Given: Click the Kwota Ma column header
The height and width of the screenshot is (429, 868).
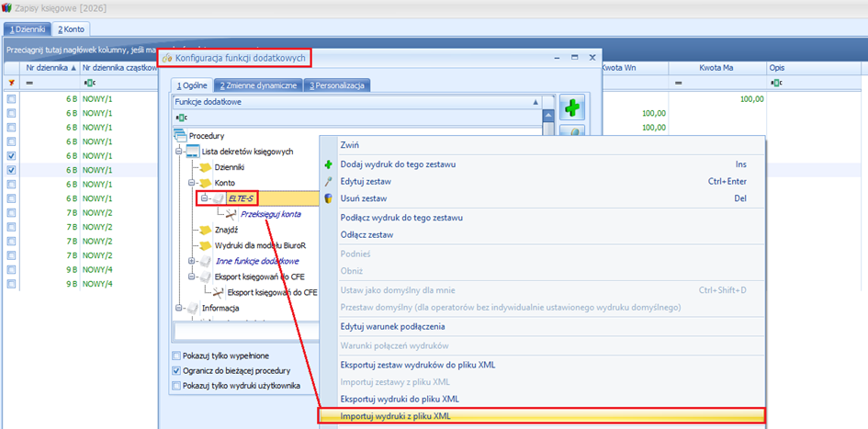Looking at the screenshot, I should 716,68.
